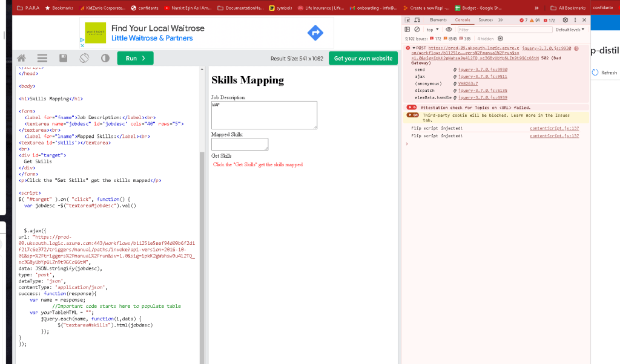Click the Get Skills text in the result

(222, 156)
